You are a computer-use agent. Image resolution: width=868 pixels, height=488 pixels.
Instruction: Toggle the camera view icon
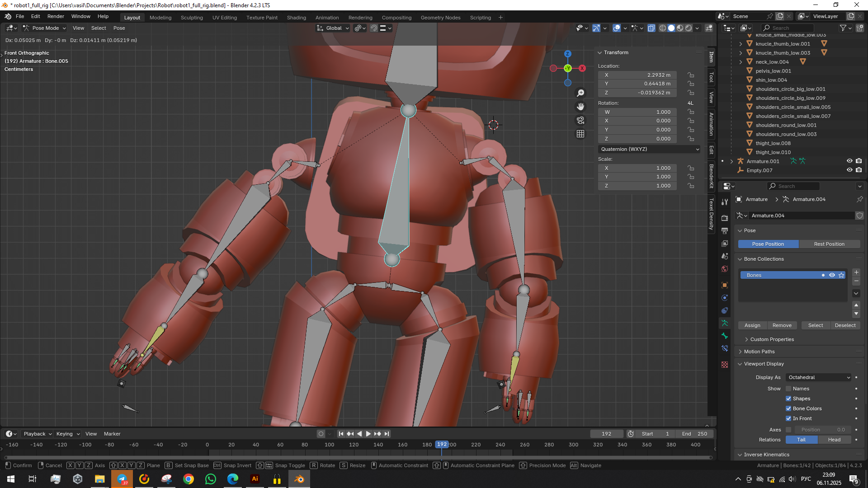580,121
